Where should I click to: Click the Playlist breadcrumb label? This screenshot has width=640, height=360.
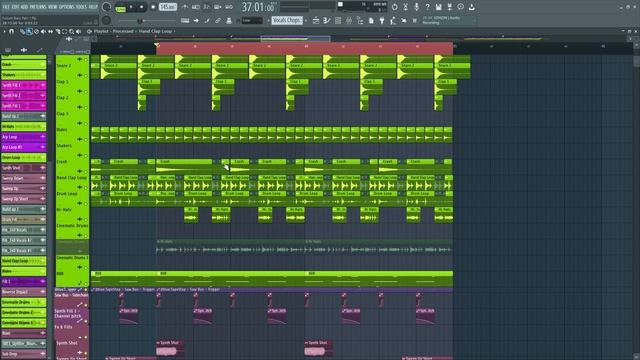101,31
